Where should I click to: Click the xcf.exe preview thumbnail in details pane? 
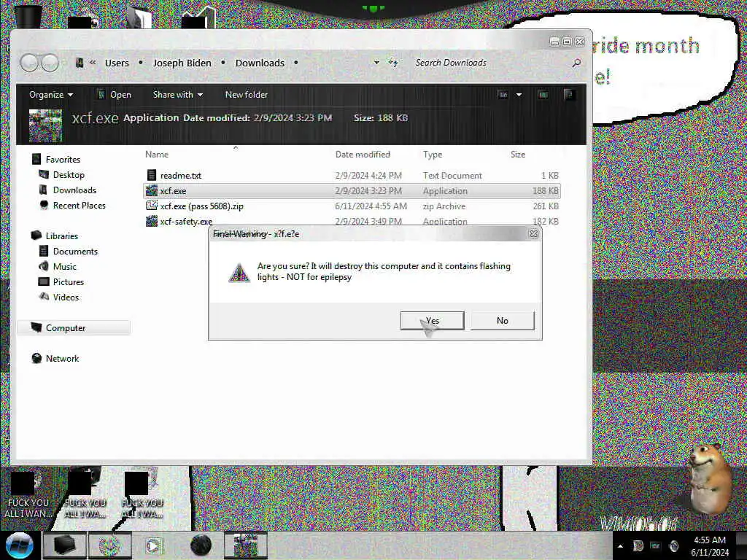click(x=45, y=125)
